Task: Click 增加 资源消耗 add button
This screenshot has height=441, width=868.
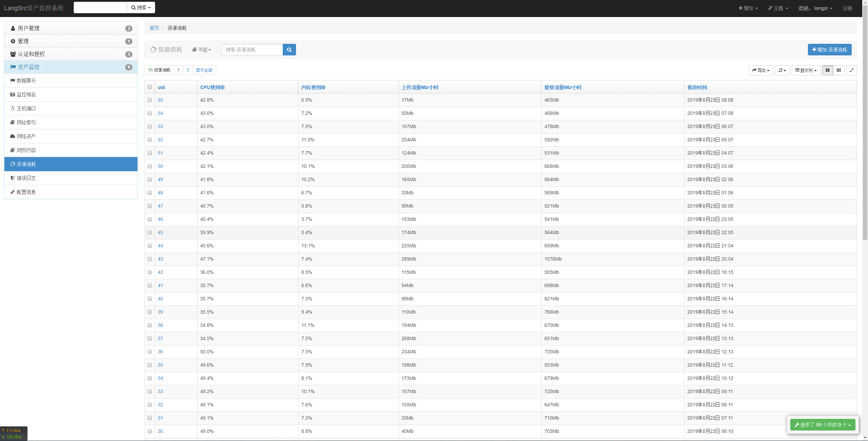Action: 829,50
